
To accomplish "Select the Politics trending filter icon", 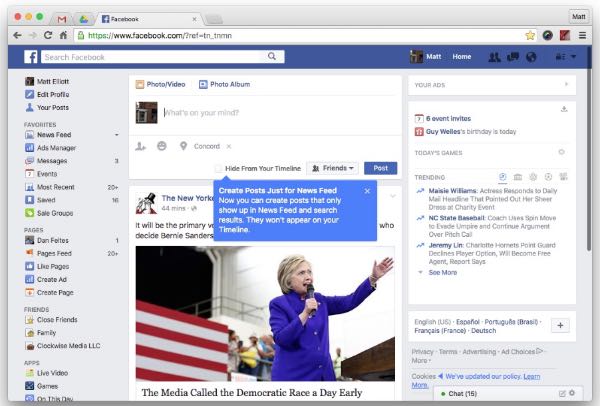I will point(518,177).
